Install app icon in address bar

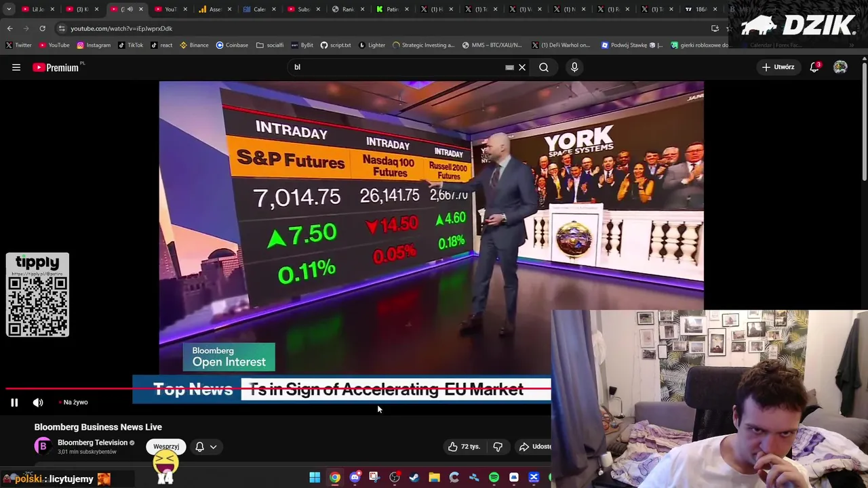tap(715, 28)
